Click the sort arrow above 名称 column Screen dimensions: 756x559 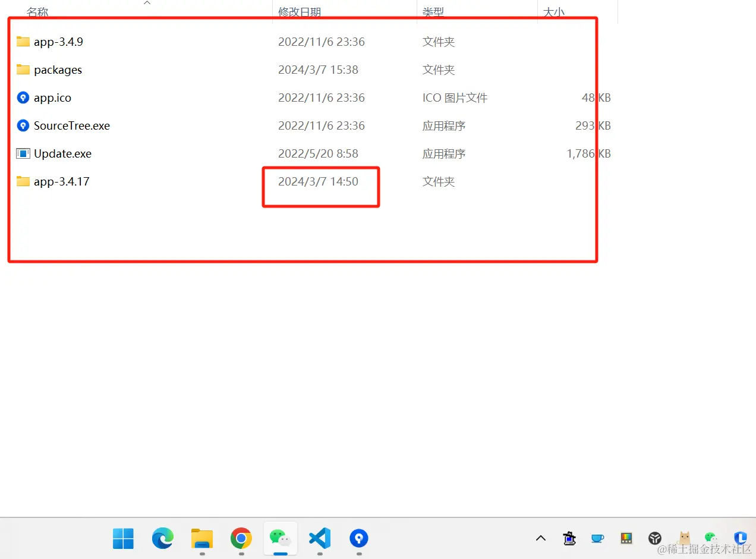147,4
